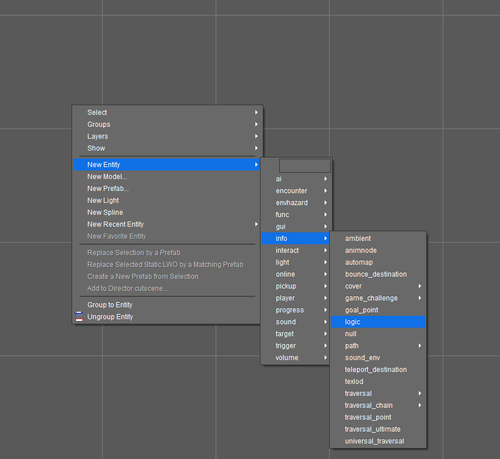This screenshot has height=459, width=500.
Task: Open the volume entity category
Action: coord(296,358)
